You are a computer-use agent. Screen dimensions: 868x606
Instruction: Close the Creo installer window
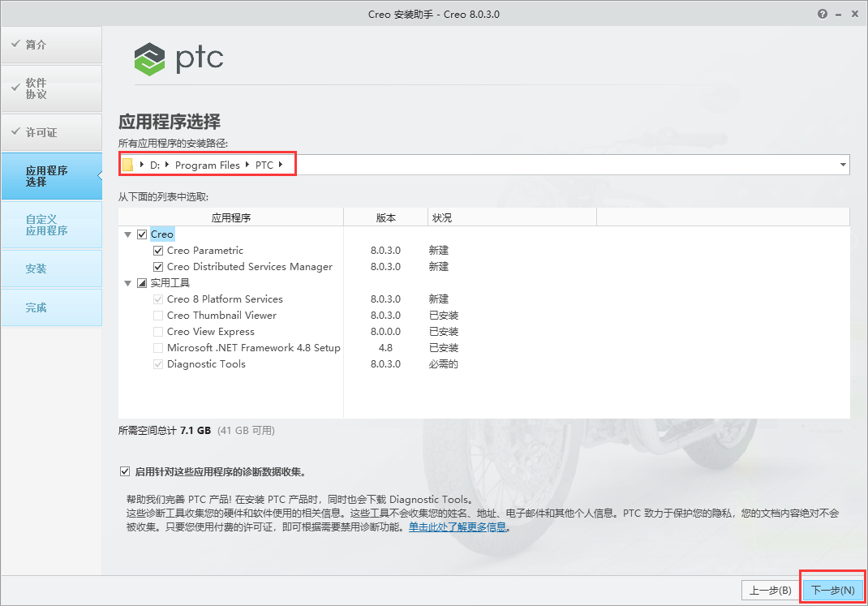[855, 15]
